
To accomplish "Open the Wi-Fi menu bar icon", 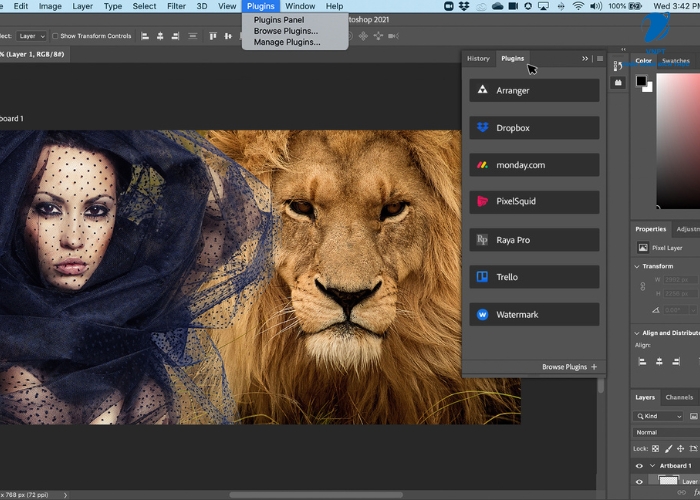I will (x=578, y=6).
